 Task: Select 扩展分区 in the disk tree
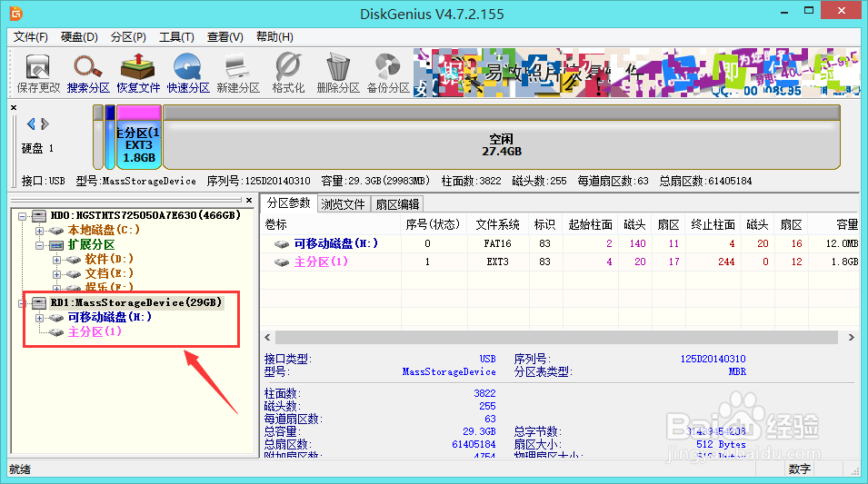coord(91,244)
